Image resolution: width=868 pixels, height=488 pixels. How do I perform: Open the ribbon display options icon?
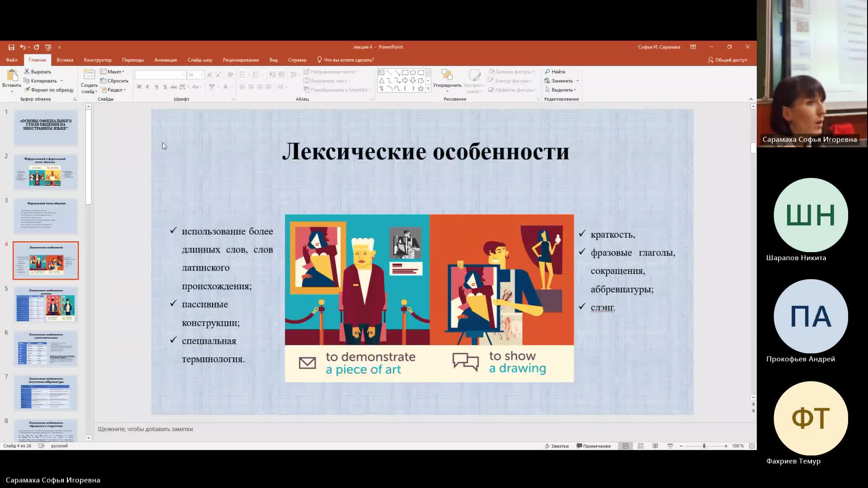[x=693, y=47]
